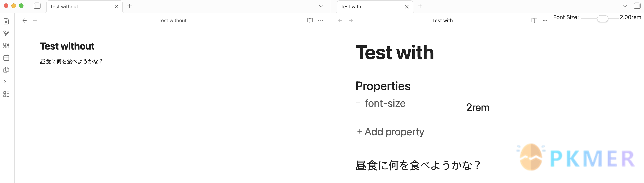Add new tab in left pane
Image resolution: width=644 pixels, height=183 pixels.
pyautogui.click(x=130, y=6)
